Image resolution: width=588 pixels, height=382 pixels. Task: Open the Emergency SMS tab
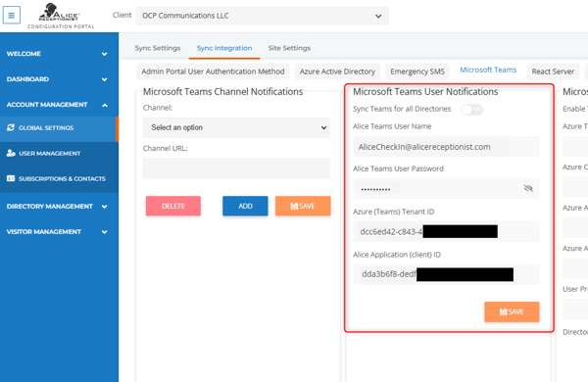[417, 72]
